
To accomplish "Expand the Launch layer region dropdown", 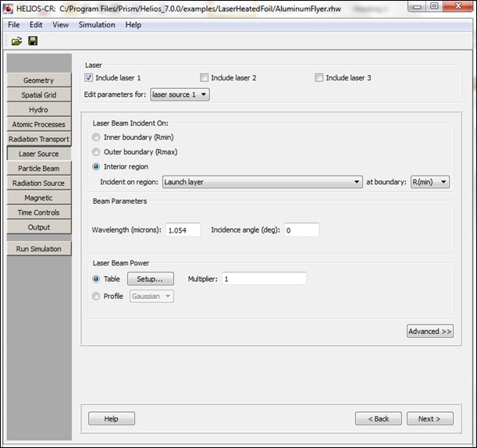I will tap(261, 182).
